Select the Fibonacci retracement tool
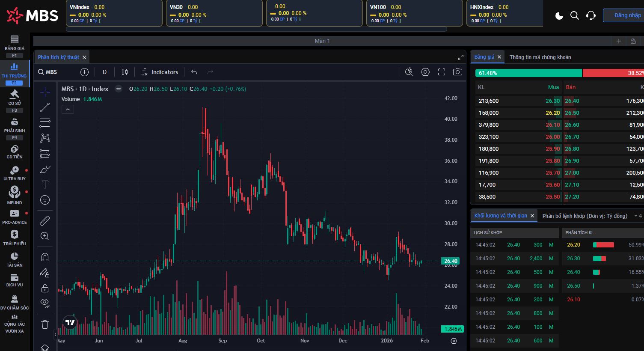This screenshot has width=644, height=351. point(45,123)
